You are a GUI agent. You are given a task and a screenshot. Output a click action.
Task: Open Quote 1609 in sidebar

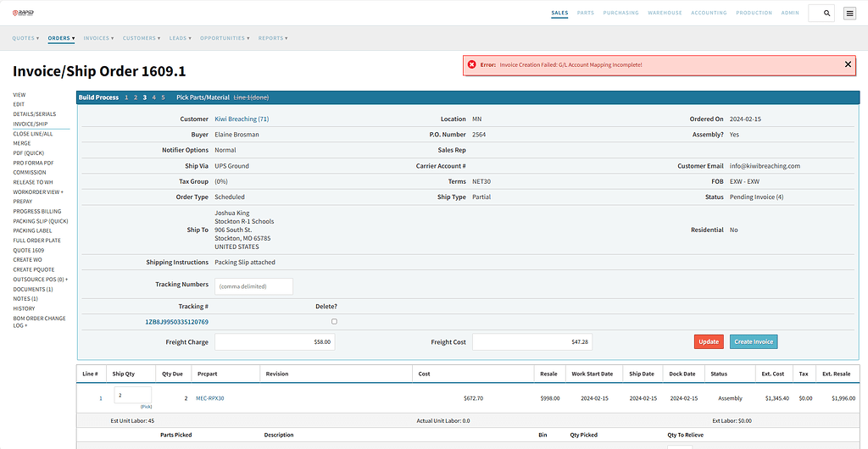(28, 251)
